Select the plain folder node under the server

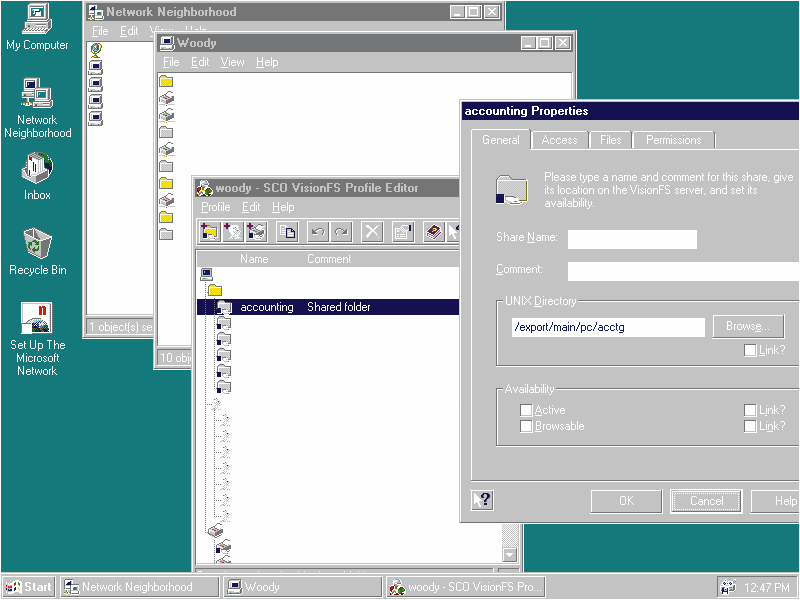pyautogui.click(x=215, y=290)
